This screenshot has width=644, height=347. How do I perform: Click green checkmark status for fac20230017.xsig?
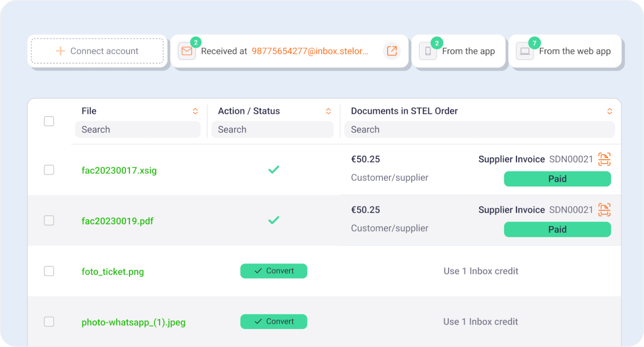tap(274, 170)
